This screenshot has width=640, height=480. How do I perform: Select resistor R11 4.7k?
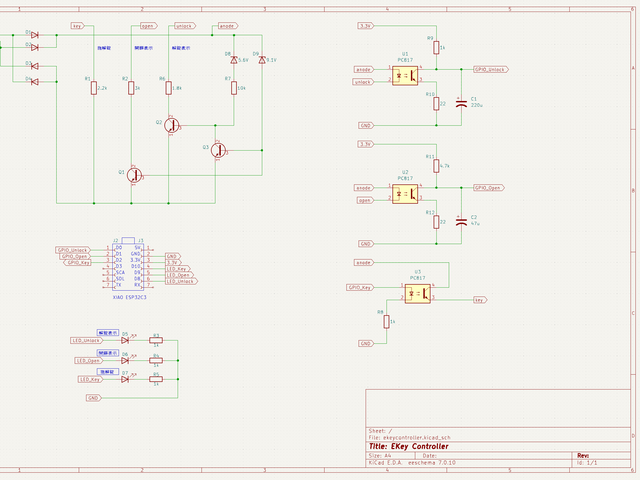coord(436,165)
